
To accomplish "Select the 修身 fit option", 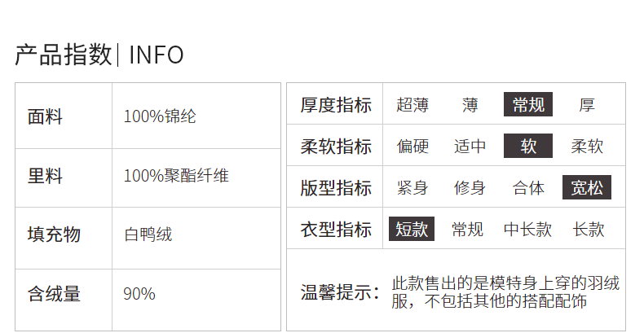I will pos(470,188).
